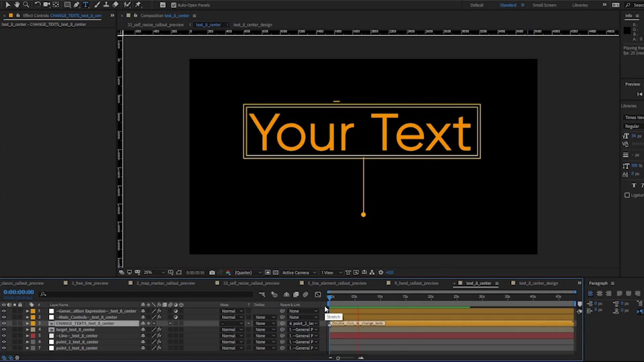The image size is (644, 362).
Task: Select the CHANGE_TEXTS_text_8_center layer name
Action: 85,323
